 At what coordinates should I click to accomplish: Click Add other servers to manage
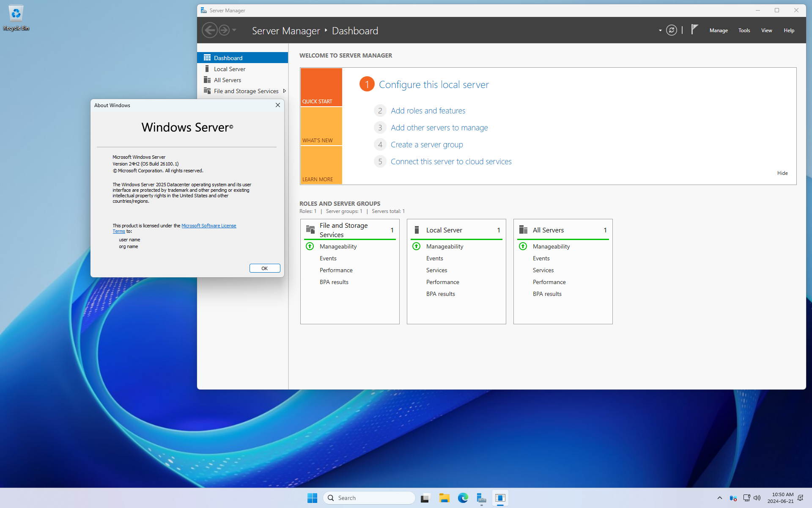pos(439,127)
